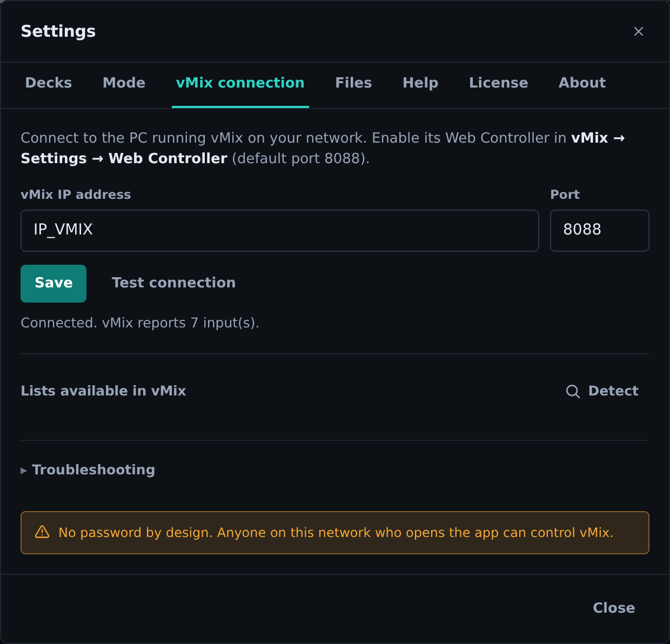
Task: Expand the Troubleshooting section
Action: point(88,469)
